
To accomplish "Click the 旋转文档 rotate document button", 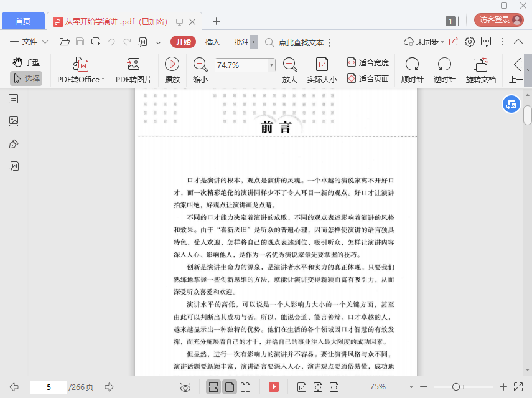I will pos(481,70).
